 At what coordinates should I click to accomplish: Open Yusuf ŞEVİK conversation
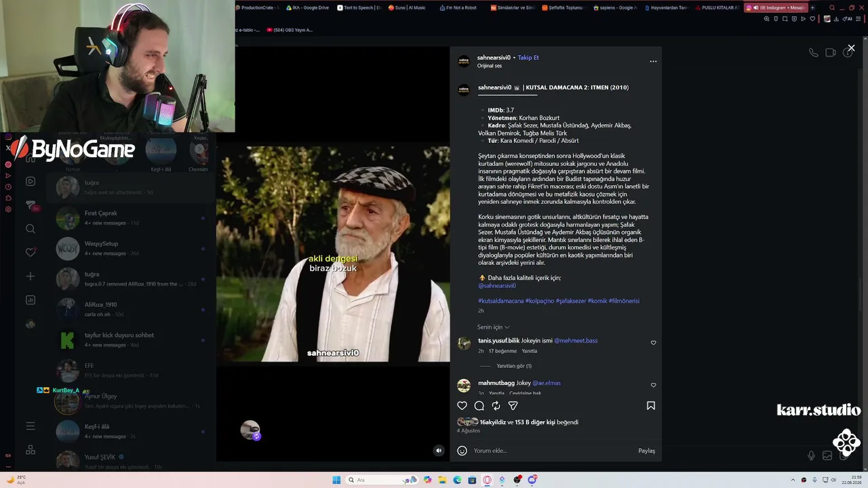tap(131, 460)
